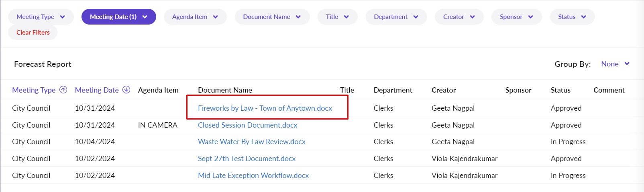644x192 pixels.
Task: Open the Document Name filter dropdown
Action: pos(272,17)
